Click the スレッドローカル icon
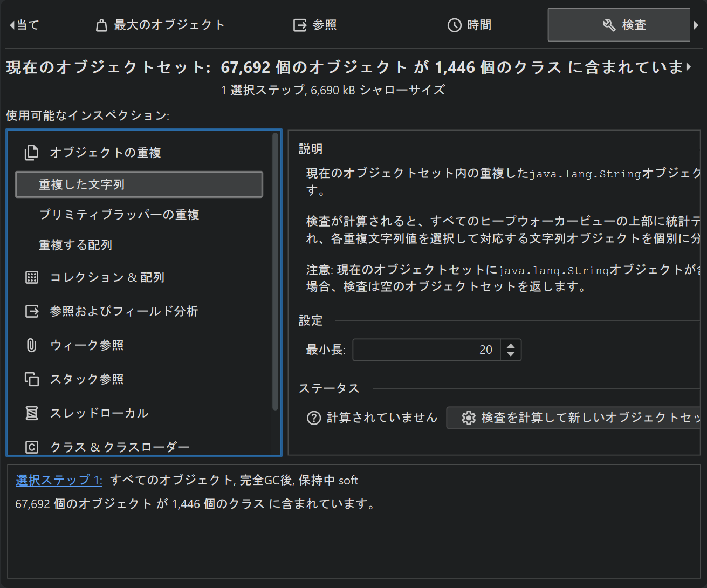The height and width of the screenshot is (588, 707). click(32, 413)
